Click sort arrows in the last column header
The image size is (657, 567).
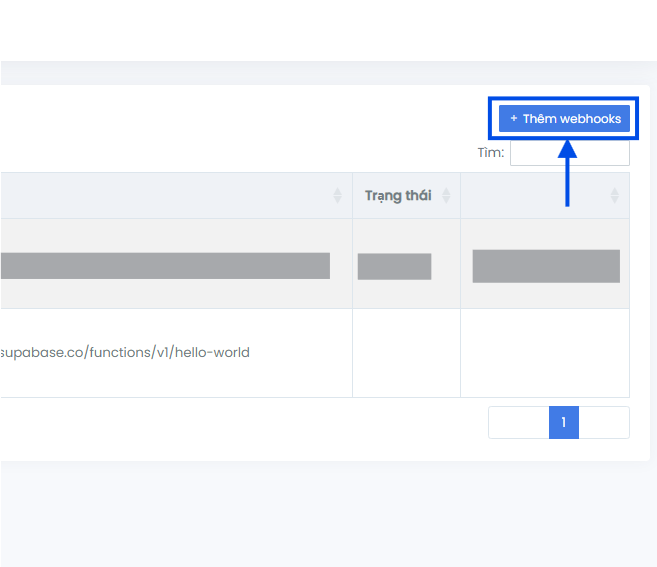(x=615, y=196)
